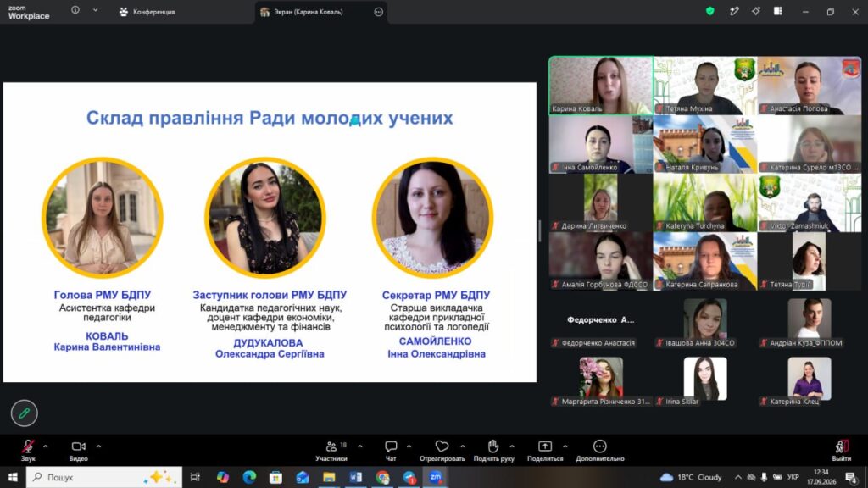Expand audio options arrow next to microphone
Screen dimensions: 868x488
click(46, 446)
